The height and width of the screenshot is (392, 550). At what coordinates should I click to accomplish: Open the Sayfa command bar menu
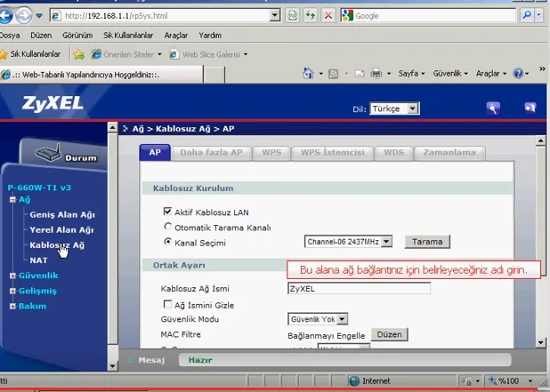coord(411,74)
